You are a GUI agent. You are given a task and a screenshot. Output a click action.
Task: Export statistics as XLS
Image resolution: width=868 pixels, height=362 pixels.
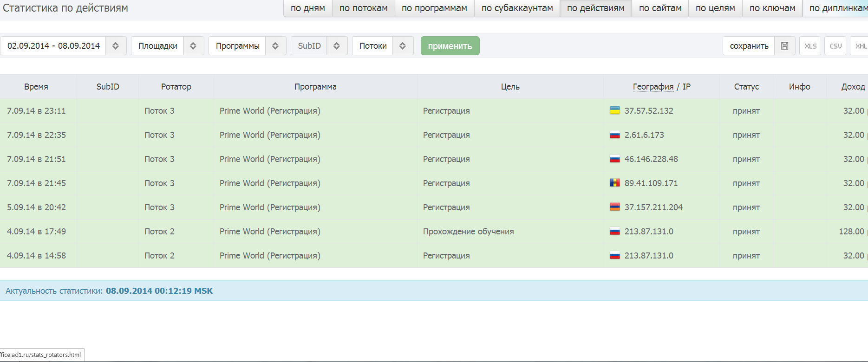pyautogui.click(x=810, y=46)
